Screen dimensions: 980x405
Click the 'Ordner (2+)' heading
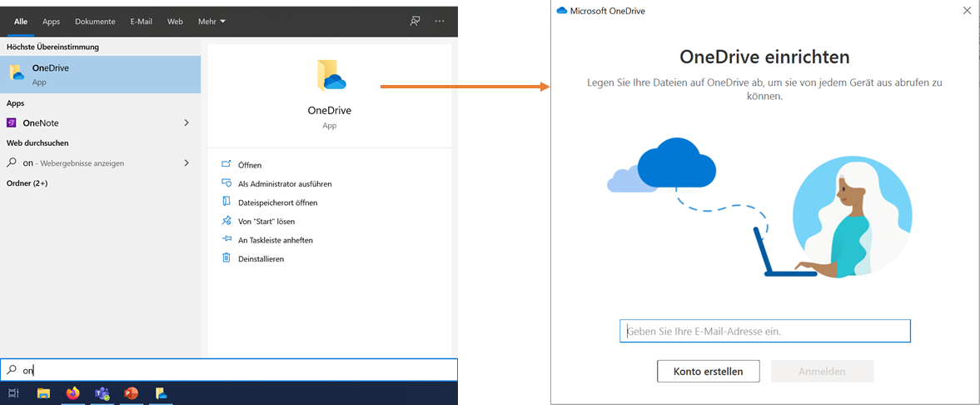pos(27,183)
